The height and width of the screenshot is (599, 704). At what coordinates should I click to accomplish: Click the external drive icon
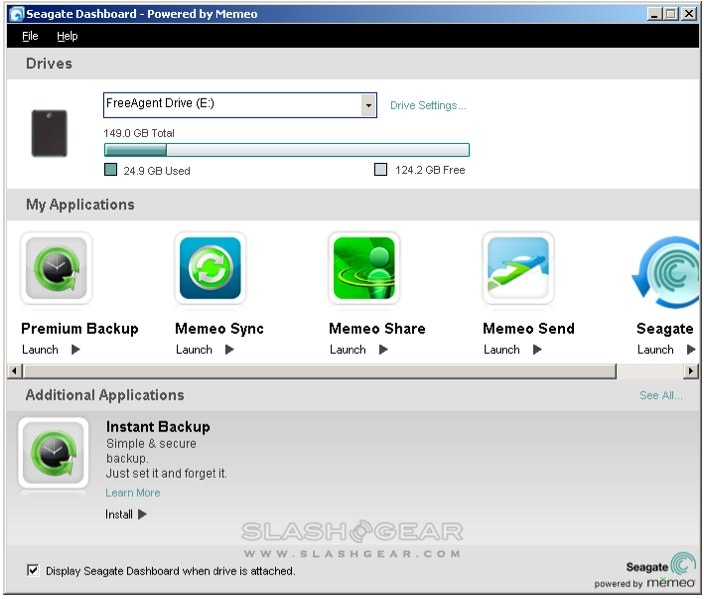click(49, 133)
